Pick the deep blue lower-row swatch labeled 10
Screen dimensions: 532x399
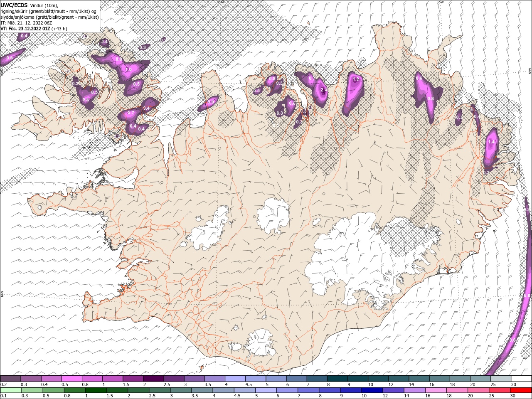pos(372,390)
